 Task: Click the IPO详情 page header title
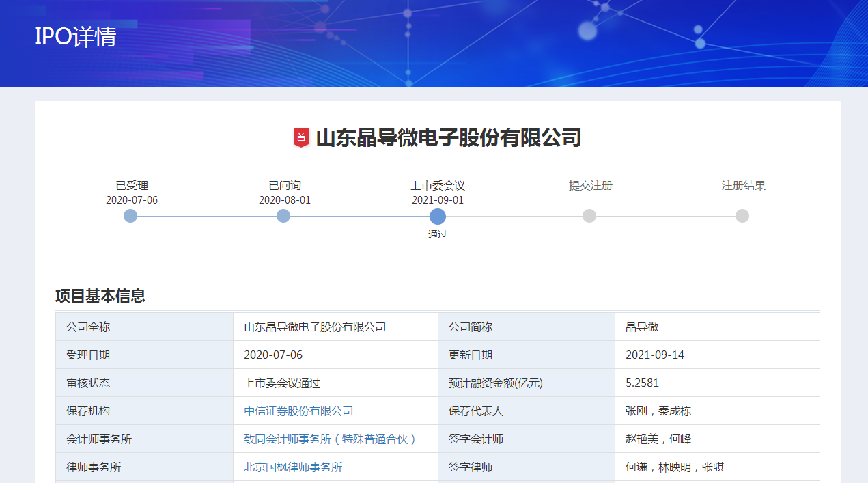click(75, 37)
